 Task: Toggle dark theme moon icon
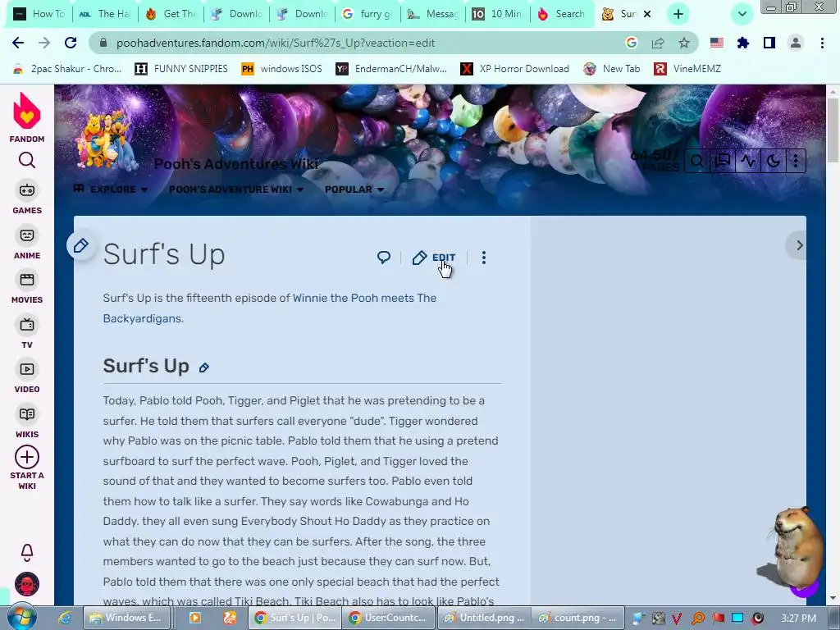(773, 161)
